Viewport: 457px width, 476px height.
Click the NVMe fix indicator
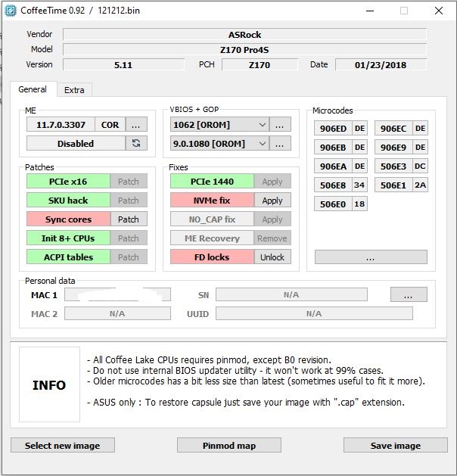pos(212,200)
